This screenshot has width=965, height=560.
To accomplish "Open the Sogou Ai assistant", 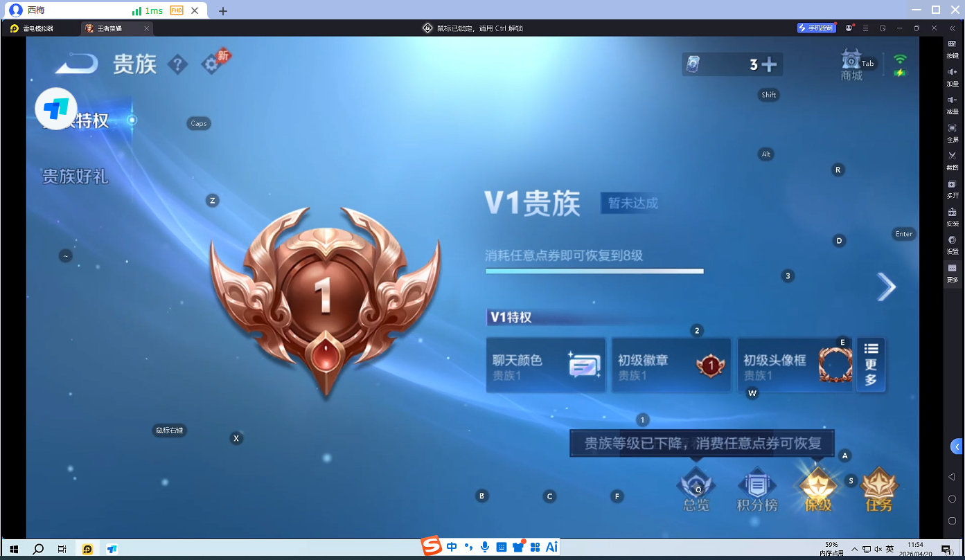I will 551,547.
